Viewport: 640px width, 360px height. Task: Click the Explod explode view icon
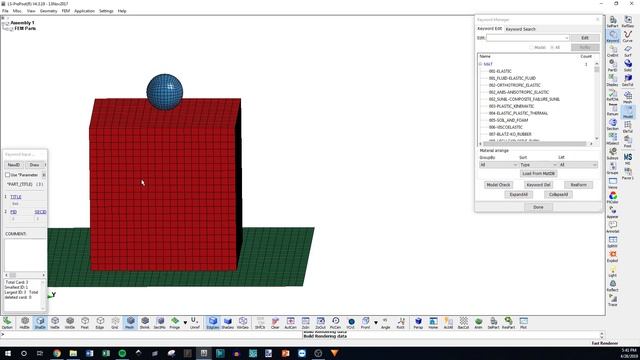[613, 256]
